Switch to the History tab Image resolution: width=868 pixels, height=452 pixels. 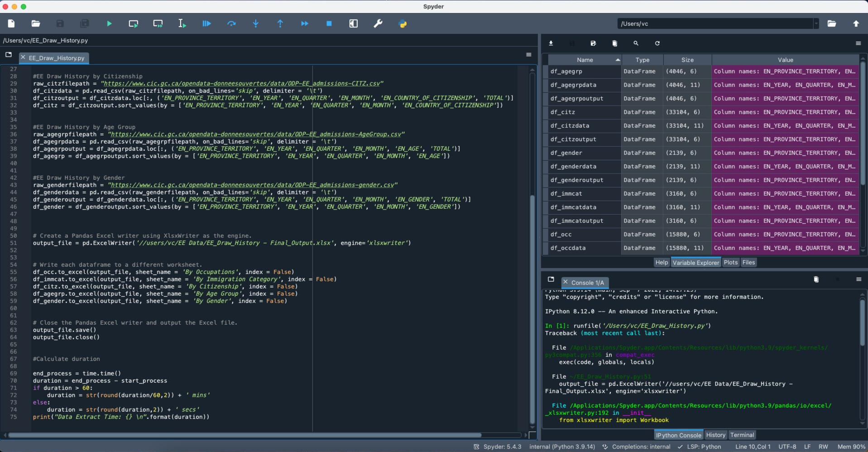(x=715, y=435)
